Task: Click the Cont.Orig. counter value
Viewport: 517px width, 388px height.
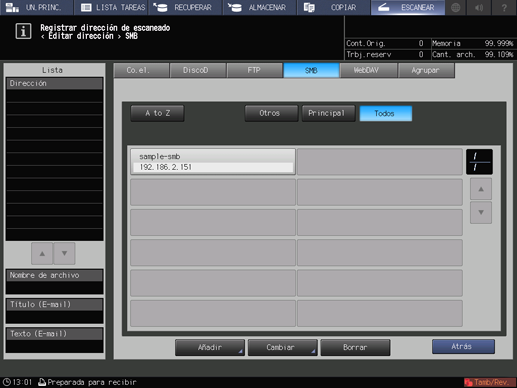Action: tap(421, 43)
